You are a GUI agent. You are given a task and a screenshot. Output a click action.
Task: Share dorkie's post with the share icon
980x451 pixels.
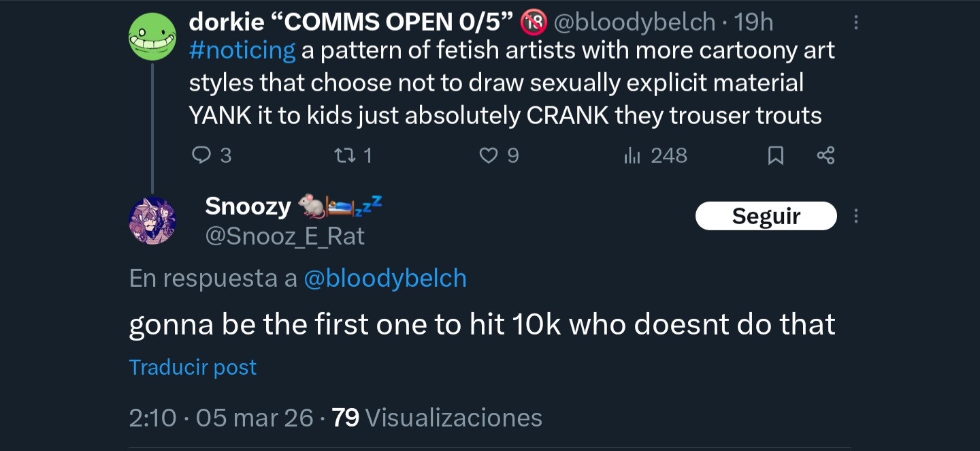[825, 156]
